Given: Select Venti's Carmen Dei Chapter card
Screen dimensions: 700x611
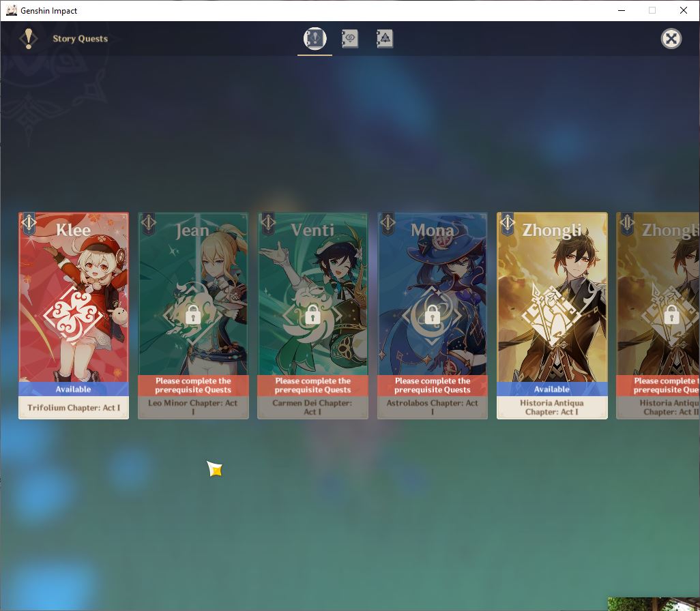Looking at the screenshot, I should (313, 316).
